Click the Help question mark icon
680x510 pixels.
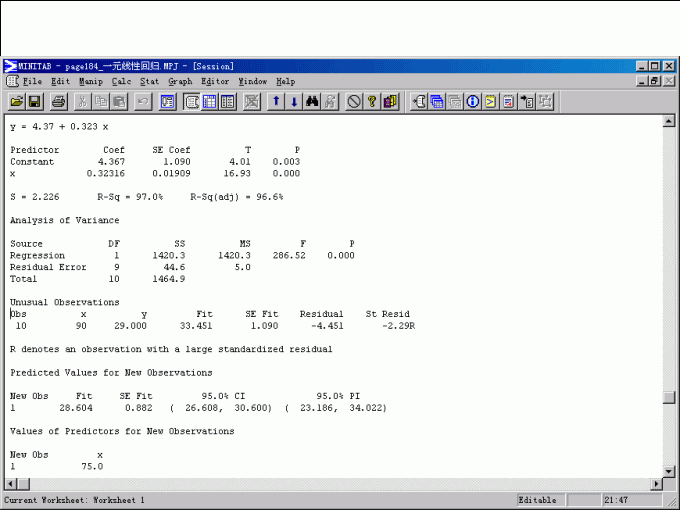pyautogui.click(x=371, y=102)
